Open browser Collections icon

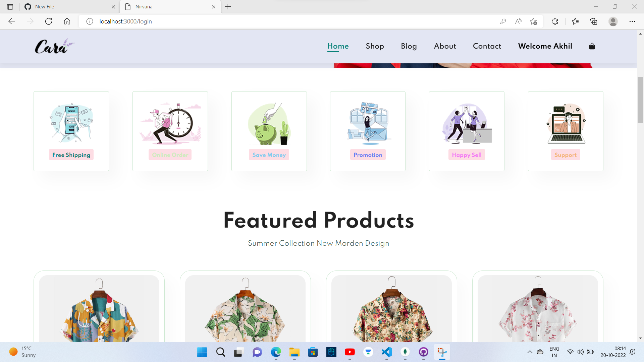tap(594, 21)
